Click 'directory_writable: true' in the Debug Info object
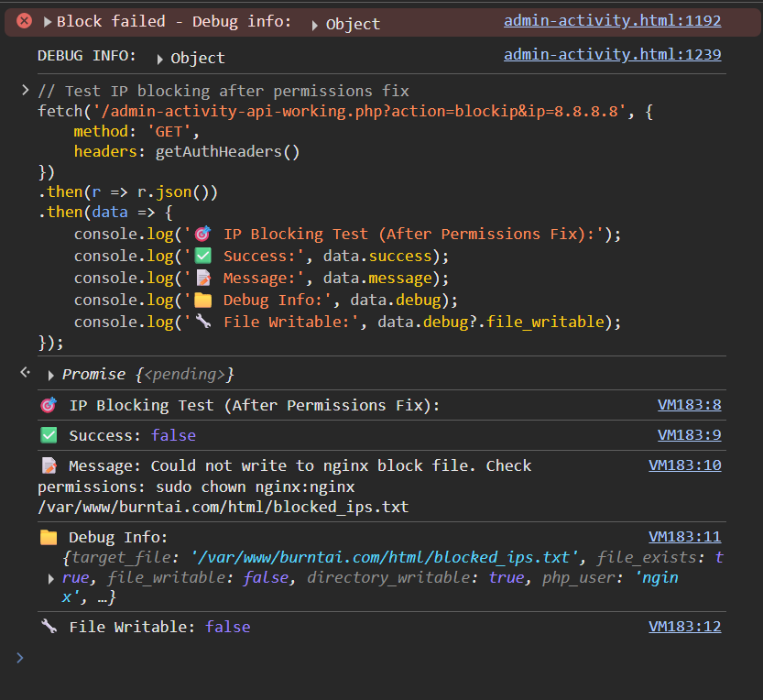Screen dimensions: 763x700 pos(418,578)
